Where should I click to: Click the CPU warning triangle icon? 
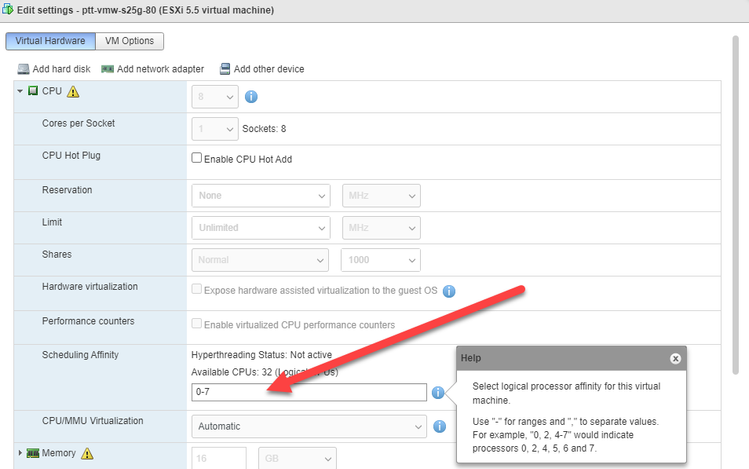(x=73, y=91)
